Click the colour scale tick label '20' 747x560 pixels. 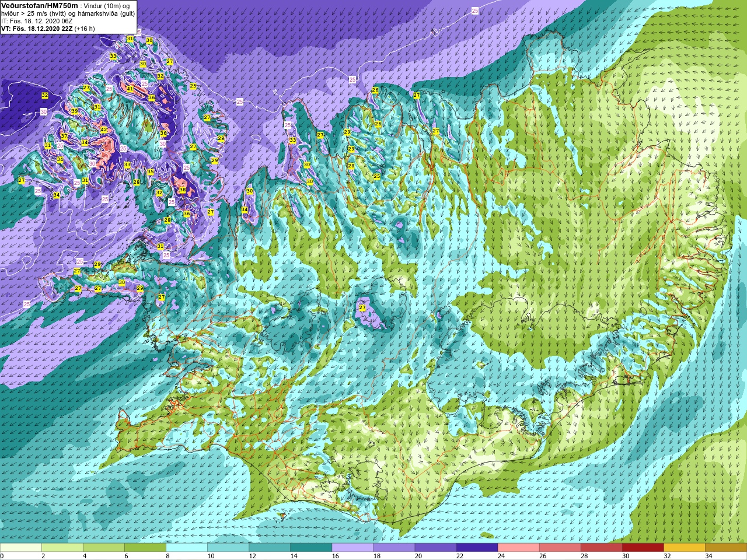(418, 556)
